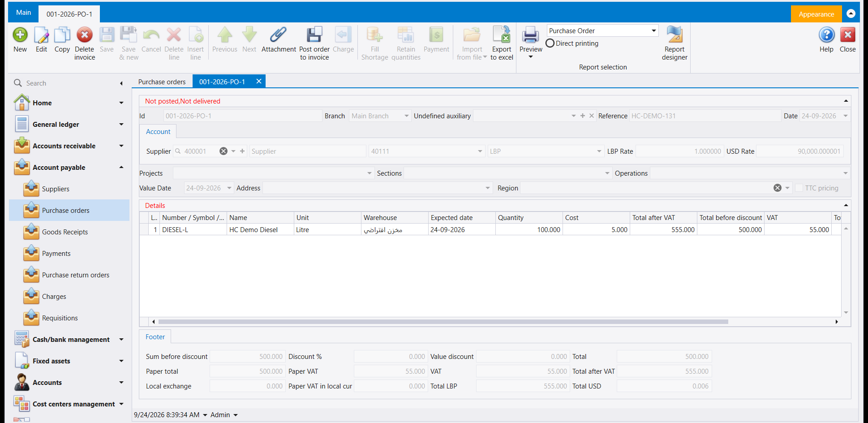Click the Preview printer icon

pyautogui.click(x=531, y=35)
